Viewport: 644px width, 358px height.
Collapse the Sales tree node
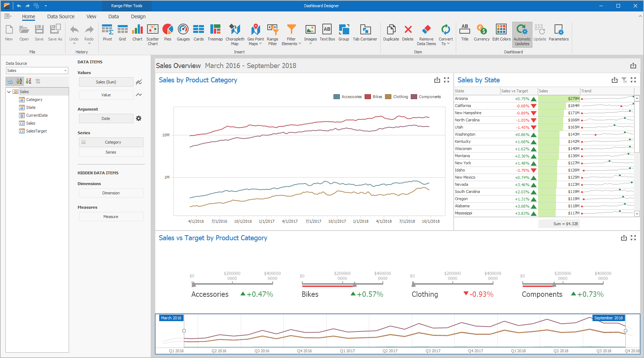click(x=9, y=92)
